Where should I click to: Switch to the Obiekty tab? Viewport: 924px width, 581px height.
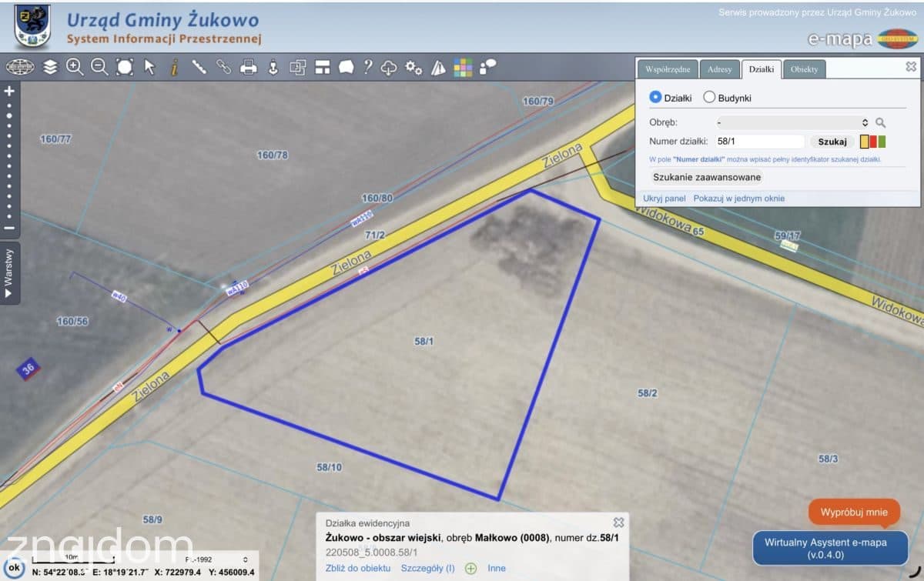coord(805,69)
